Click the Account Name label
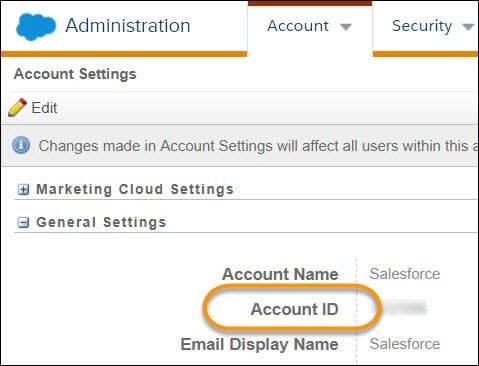The image size is (479, 366). 280,274
